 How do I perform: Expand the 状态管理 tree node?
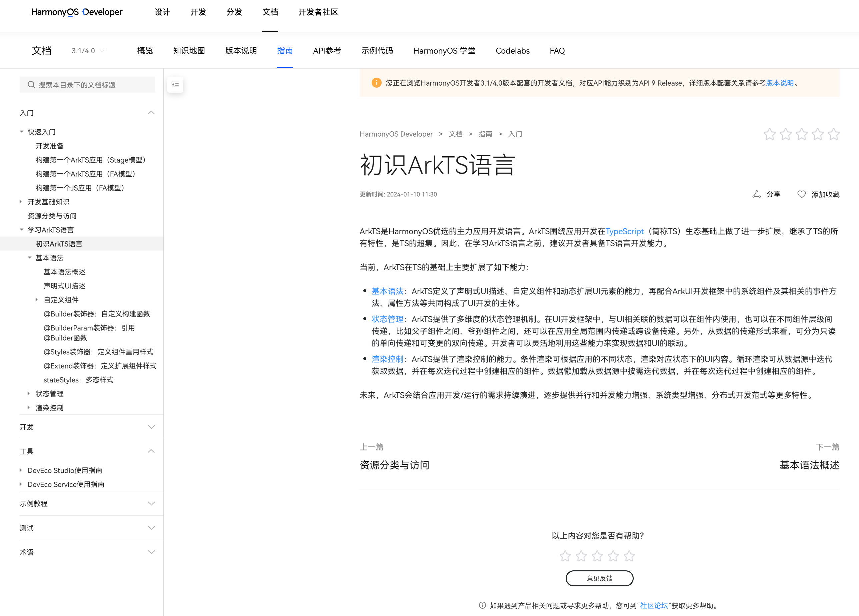click(x=29, y=394)
